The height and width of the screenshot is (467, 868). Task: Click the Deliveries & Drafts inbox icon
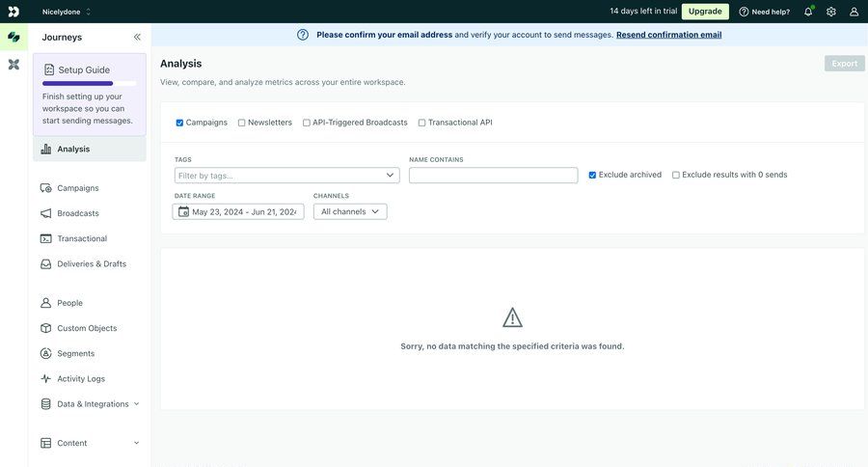[46, 264]
